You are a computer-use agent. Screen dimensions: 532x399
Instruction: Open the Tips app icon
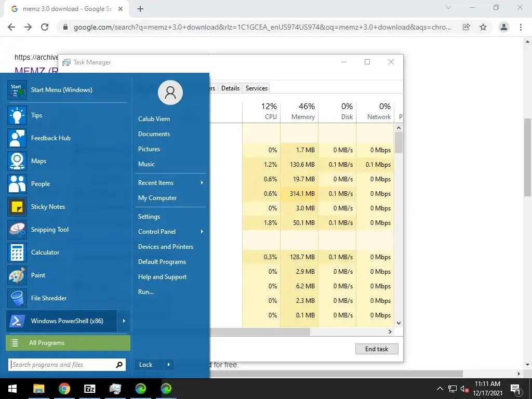[17, 115]
